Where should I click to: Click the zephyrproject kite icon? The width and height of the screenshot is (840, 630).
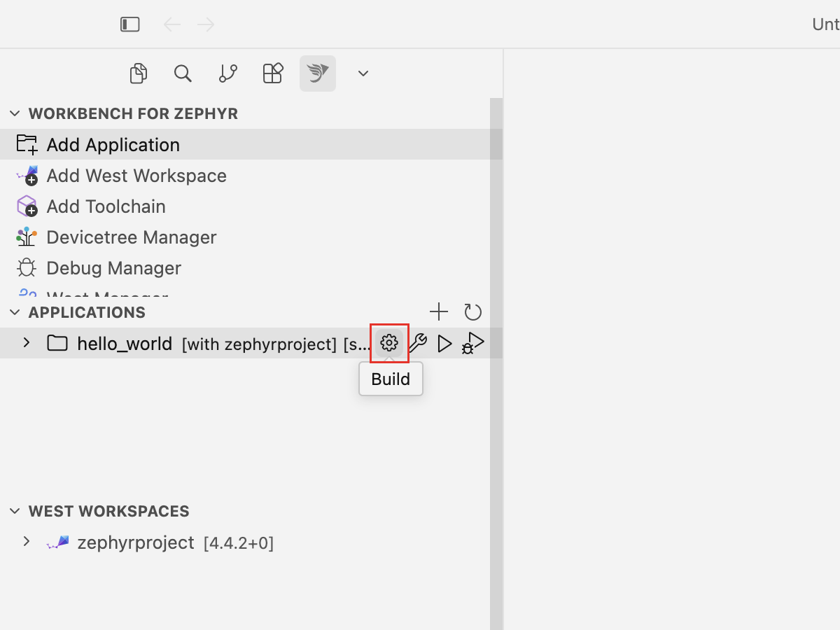tap(57, 542)
